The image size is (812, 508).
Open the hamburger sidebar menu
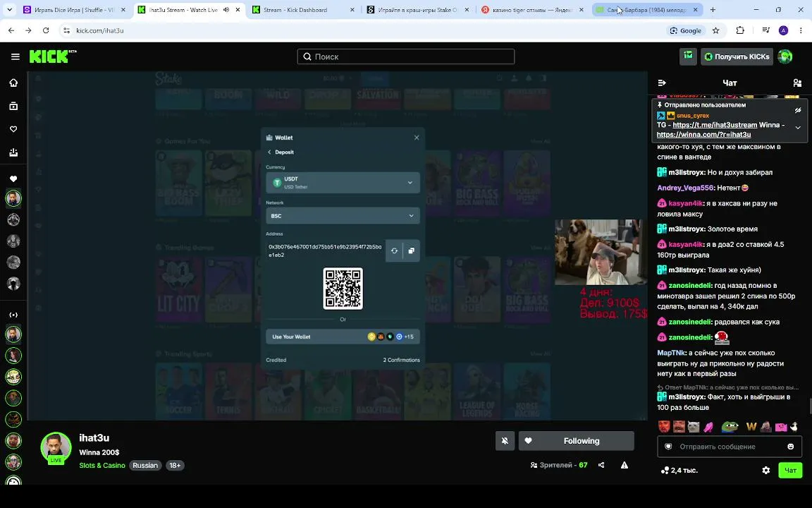click(15, 56)
